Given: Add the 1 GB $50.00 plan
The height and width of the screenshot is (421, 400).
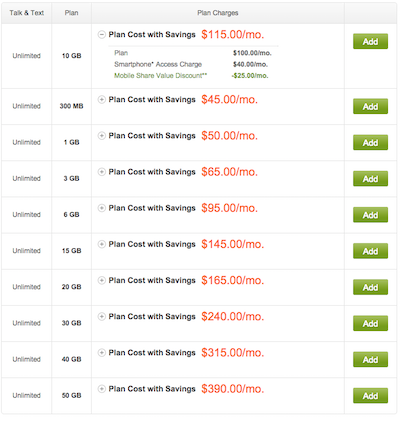Looking at the screenshot, I should (370, 143).
